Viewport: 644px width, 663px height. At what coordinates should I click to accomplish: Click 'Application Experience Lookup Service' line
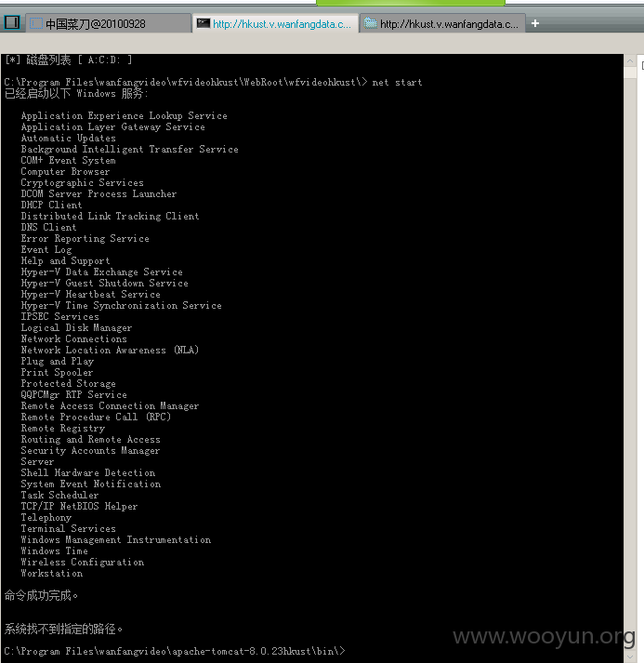(x=125, y=116)
